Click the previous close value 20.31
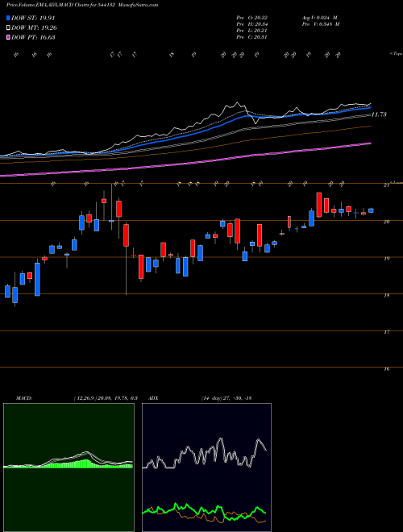Viewport: 403px width, 532px height. coord(260,37)
